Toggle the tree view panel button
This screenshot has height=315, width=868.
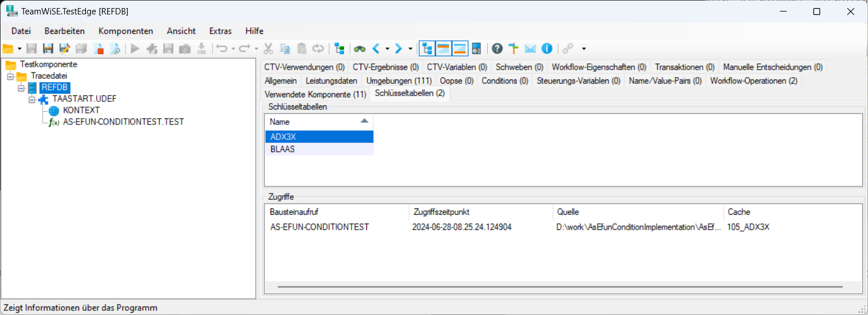(427, 48)
